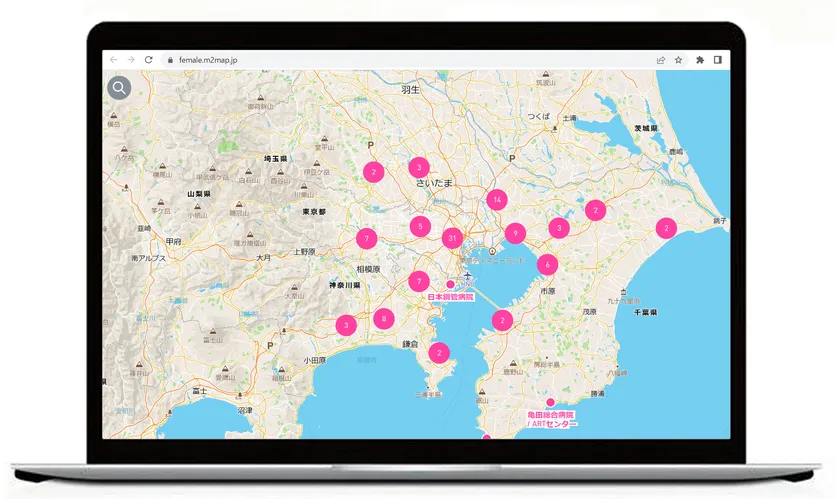
Task: Click the 神奈川県 prefecture label
Action: 345,285
